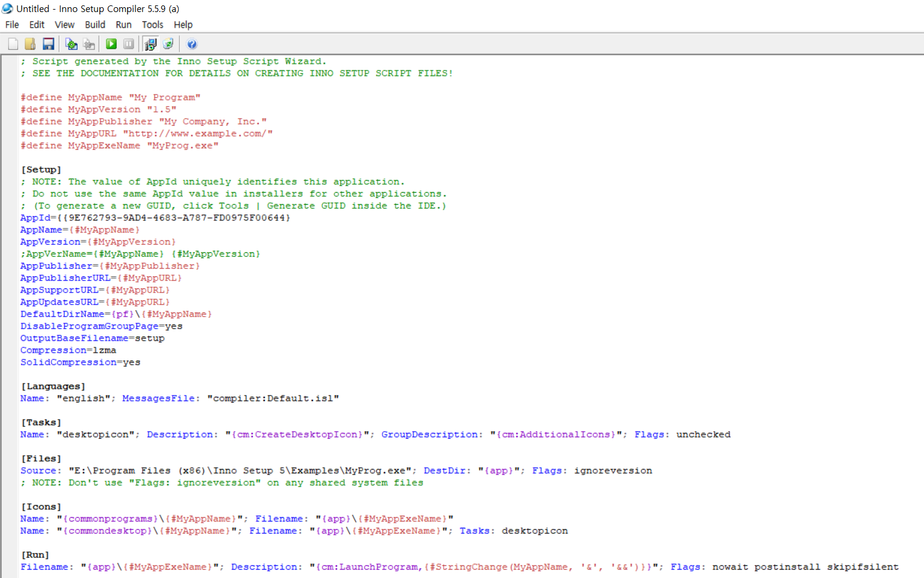Click the "Script generated by" comment line
924x578 pixels.
click(173, 61)
